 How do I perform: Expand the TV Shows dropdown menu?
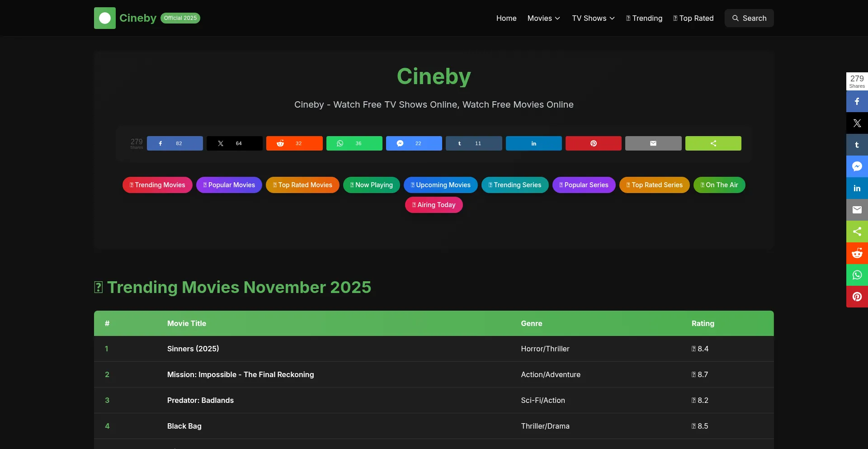pyautogui.click(x=594, y=18)
